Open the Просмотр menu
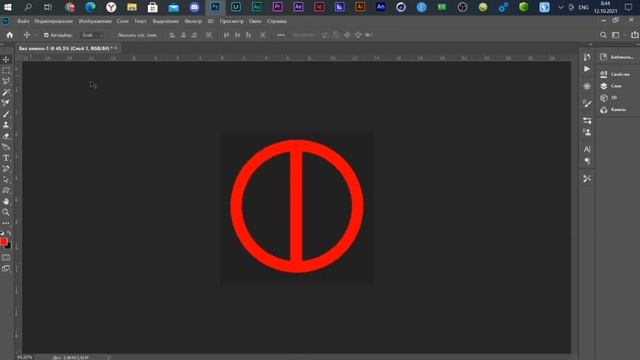Image resolution: width=640 pixels, height=360 pixels. coord(232,21)
